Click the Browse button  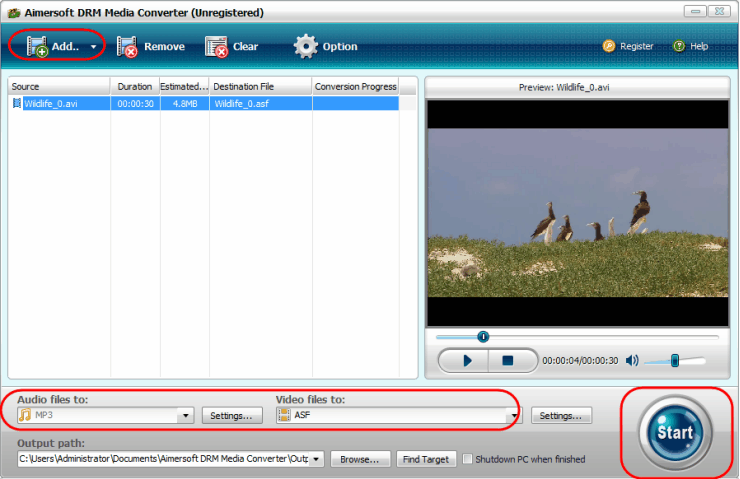[360, 459]
